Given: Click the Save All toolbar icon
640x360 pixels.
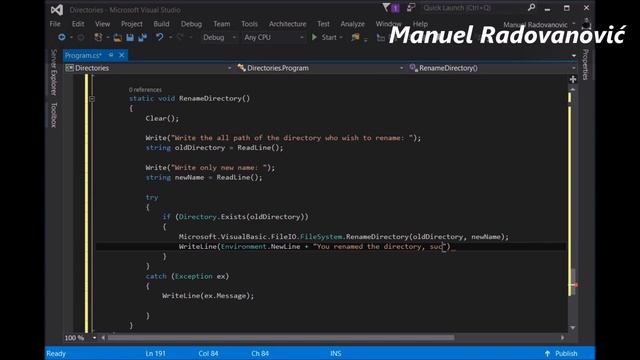Looking at the screenshot, I should pyautogui.click(x=142, y=38).
